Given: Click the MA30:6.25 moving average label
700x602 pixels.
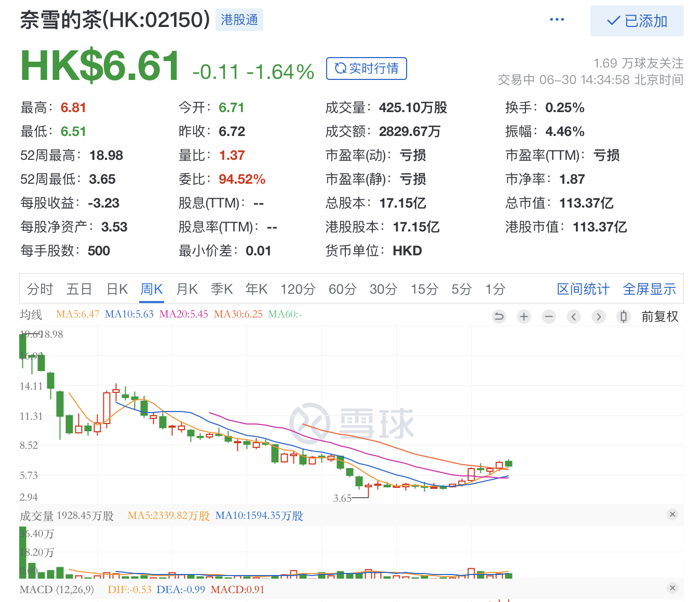Looking at the screenshot, I should [x=238, y=314].
